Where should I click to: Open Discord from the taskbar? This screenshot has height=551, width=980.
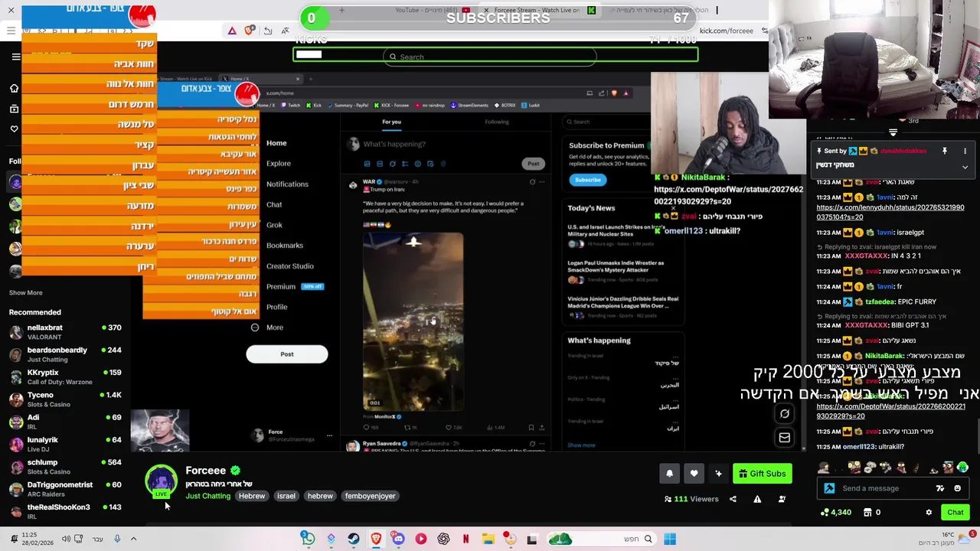398,540
